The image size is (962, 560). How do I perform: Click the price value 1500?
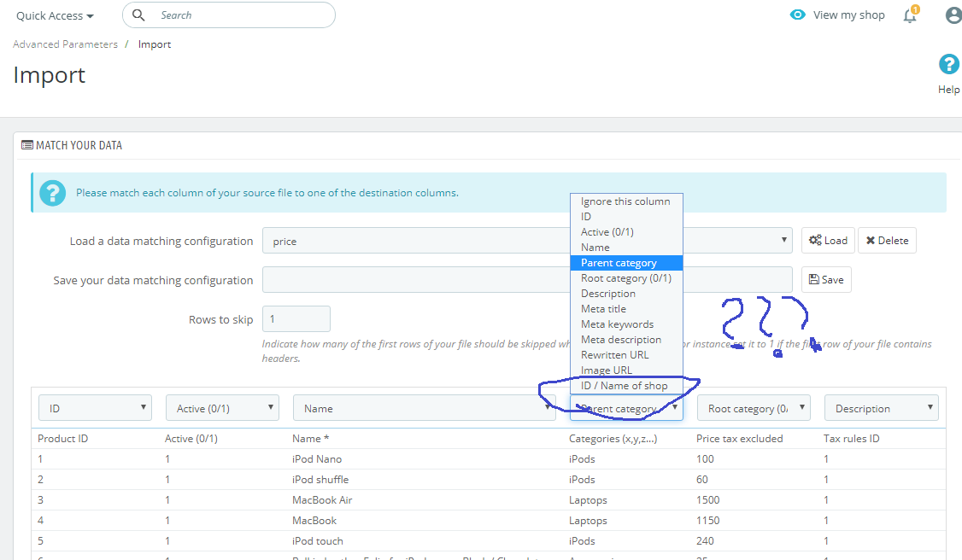707,500
